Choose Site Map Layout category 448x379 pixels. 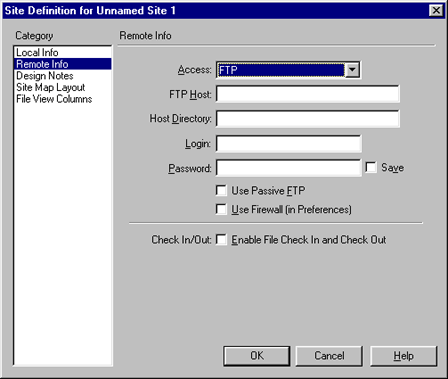pos(62,87)
